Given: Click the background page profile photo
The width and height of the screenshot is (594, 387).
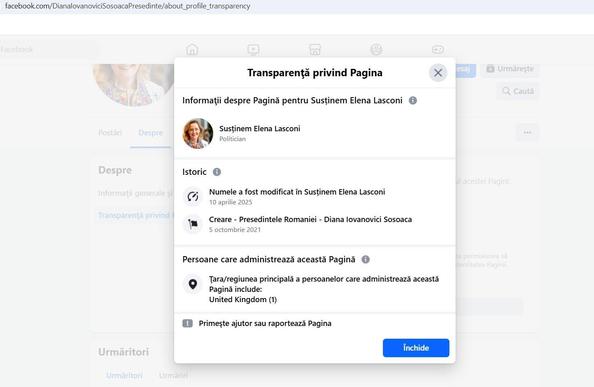Looking at the screenshot, I should [133, 84].
